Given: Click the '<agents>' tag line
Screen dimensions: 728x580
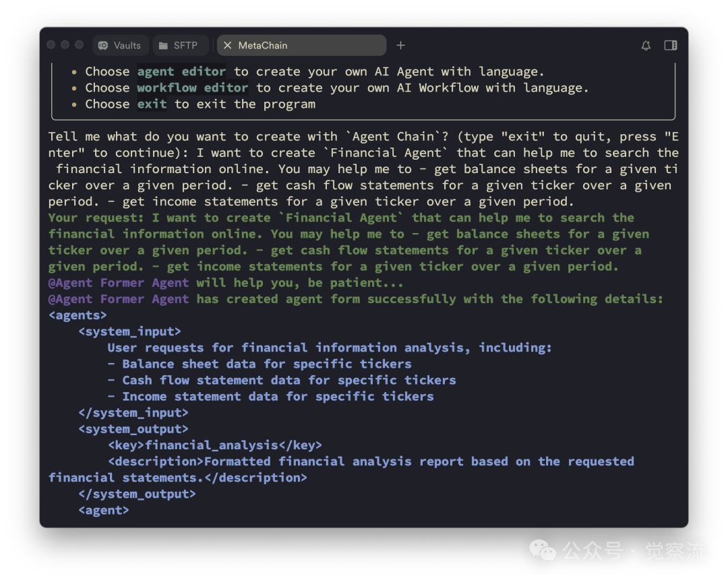Looking at the screenshot, I should (x=78, y=315).
